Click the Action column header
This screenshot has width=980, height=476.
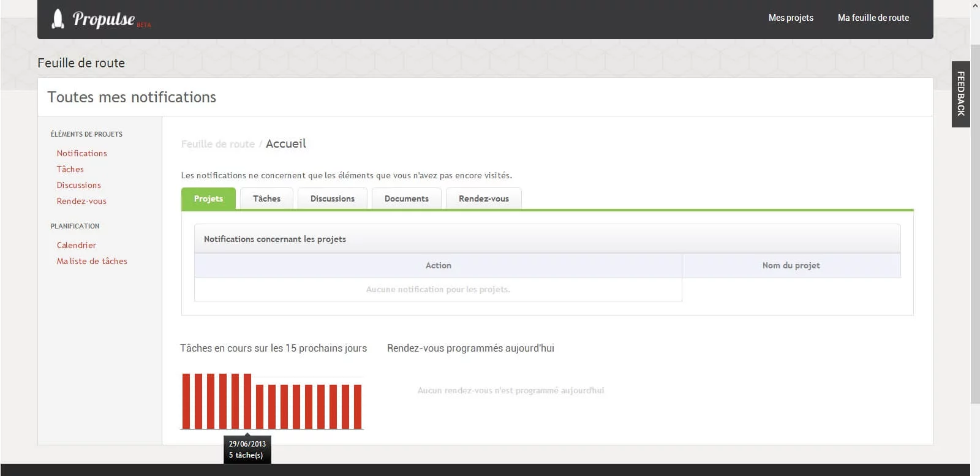point(438,265)
